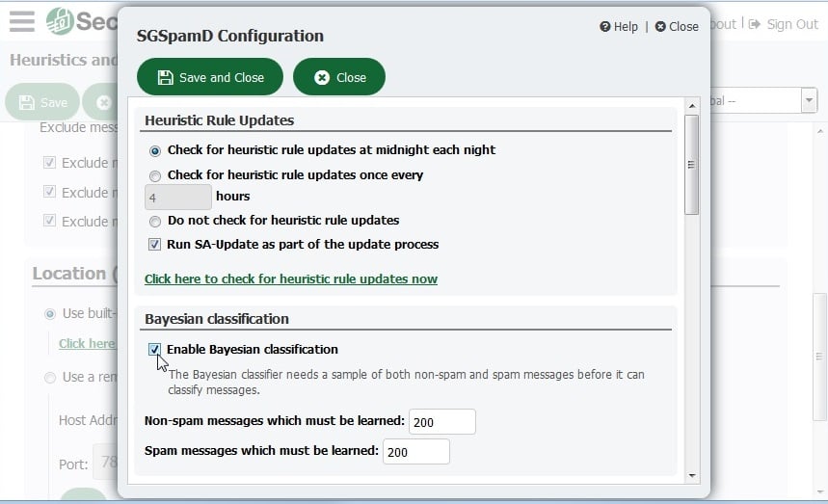Open the domain dropdown arrow in background page
Viewport: 828px width, 504px height.
tap(809, 100)
